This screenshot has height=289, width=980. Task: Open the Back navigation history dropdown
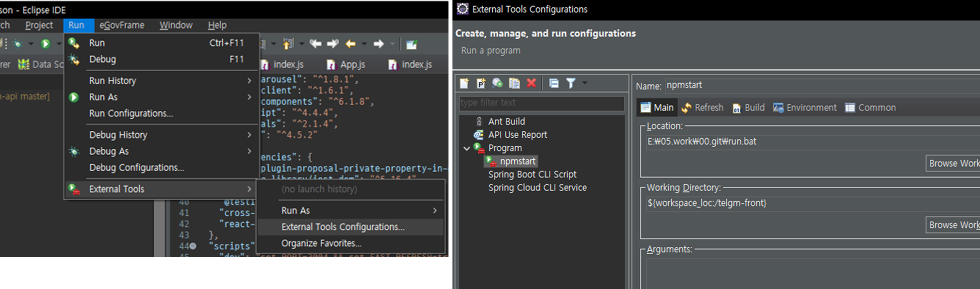pyautogui.click(x=364, y=44)
